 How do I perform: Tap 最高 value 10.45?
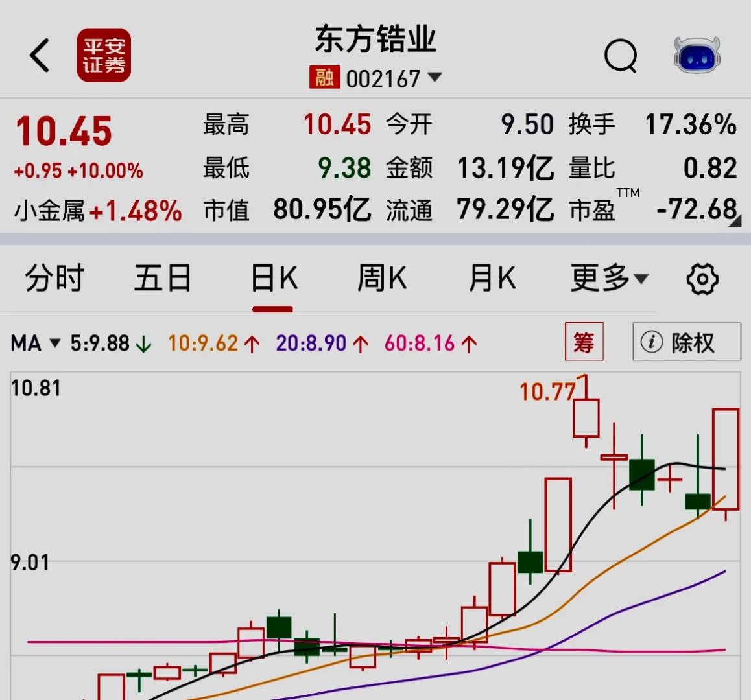point(337,124)
